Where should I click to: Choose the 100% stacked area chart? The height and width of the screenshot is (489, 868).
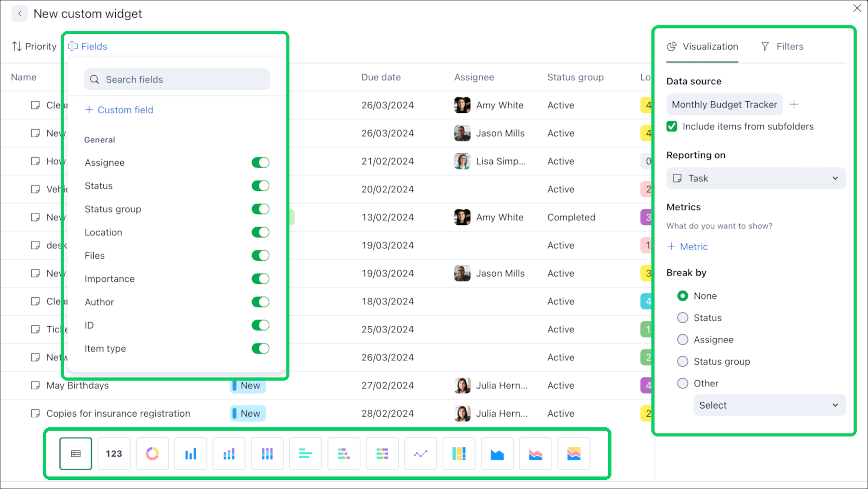pos(574,453)
